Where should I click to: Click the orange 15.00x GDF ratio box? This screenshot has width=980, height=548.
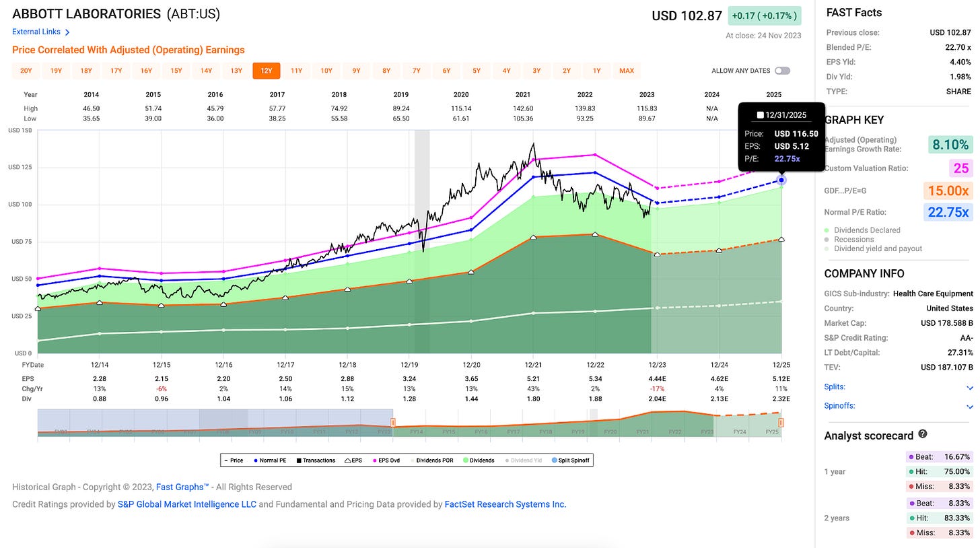pyautogui.click(x=948, y=191)
